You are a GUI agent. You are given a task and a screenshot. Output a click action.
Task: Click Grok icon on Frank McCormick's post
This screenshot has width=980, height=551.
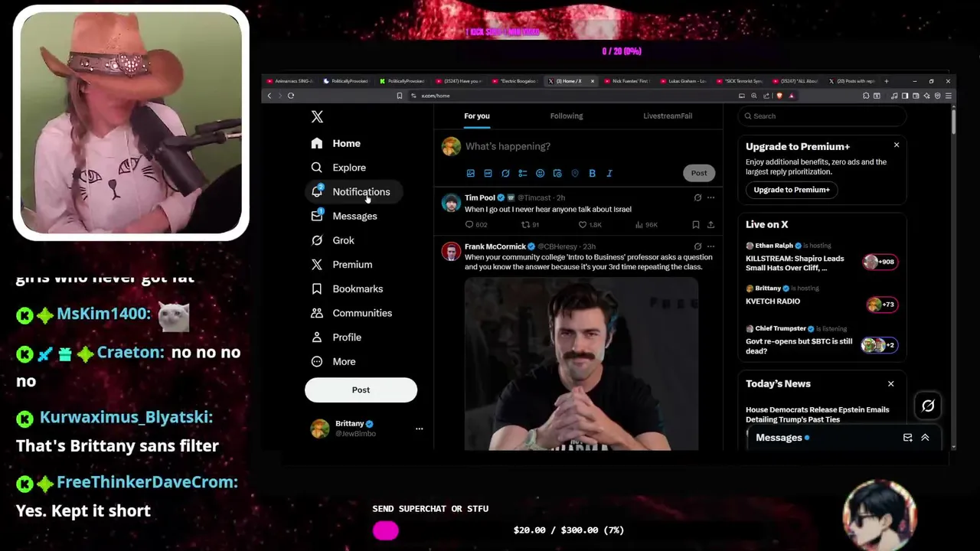click(x=697, y=246)
